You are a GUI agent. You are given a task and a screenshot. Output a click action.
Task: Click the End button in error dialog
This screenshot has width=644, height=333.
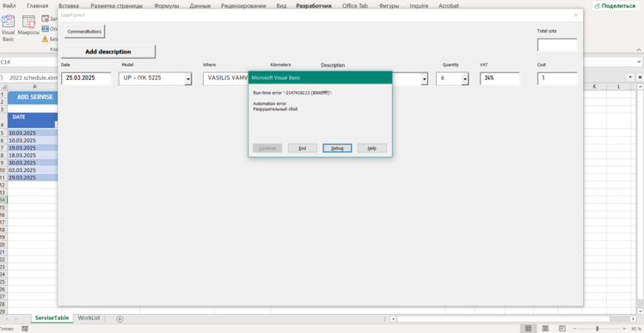click(303, 148)
